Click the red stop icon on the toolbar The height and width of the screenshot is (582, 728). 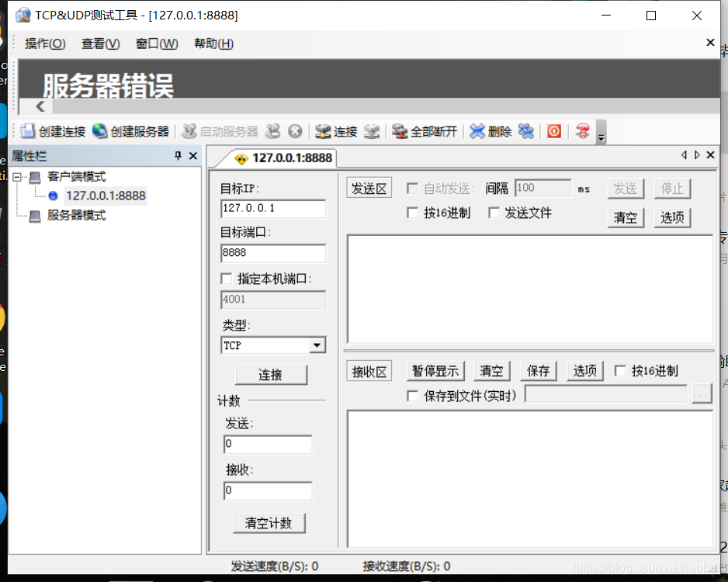click(x=553, y=131)
